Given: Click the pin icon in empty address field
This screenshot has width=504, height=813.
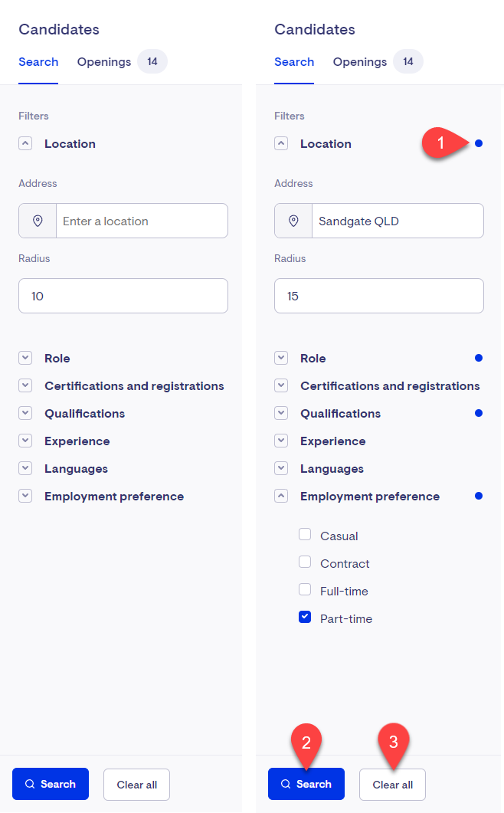Looking at the screenshot, I should (38, 221).
